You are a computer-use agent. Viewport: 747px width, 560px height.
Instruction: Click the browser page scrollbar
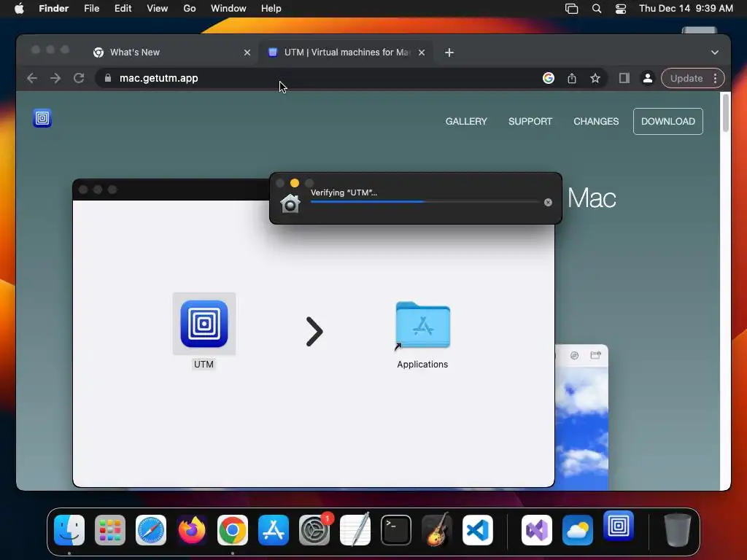pos(726,112)
